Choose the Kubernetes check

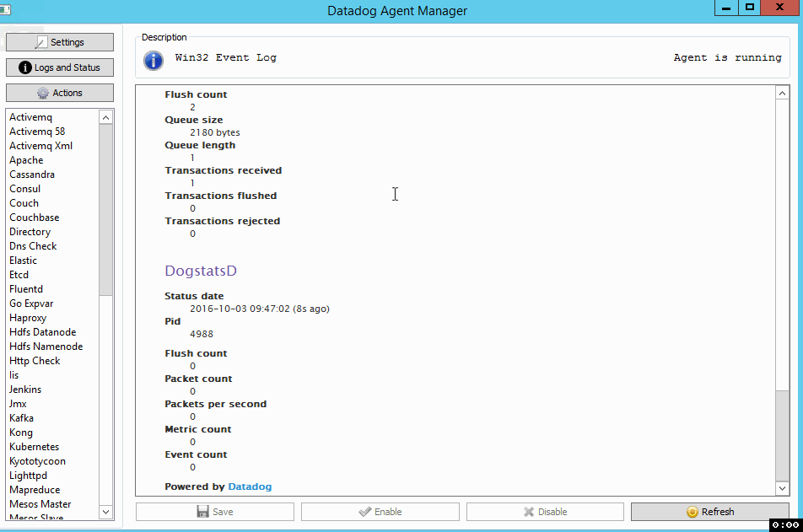pyautogui.click(x=34, y=446)
